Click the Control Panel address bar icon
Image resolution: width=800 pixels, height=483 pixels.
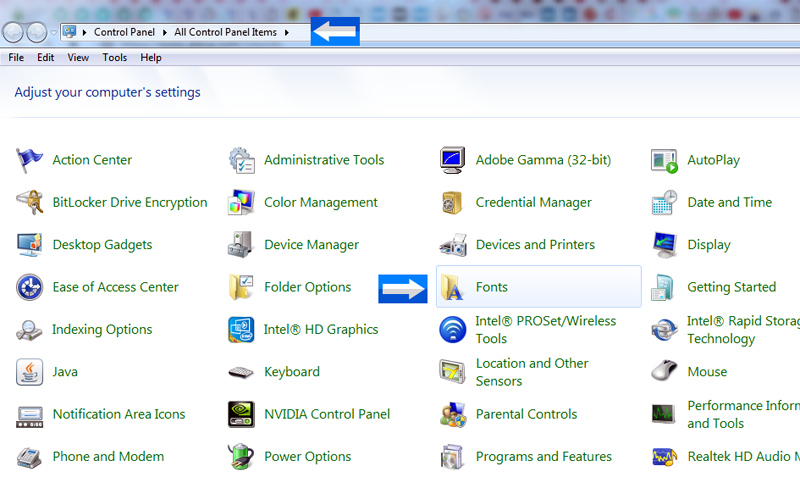[69, 32]
